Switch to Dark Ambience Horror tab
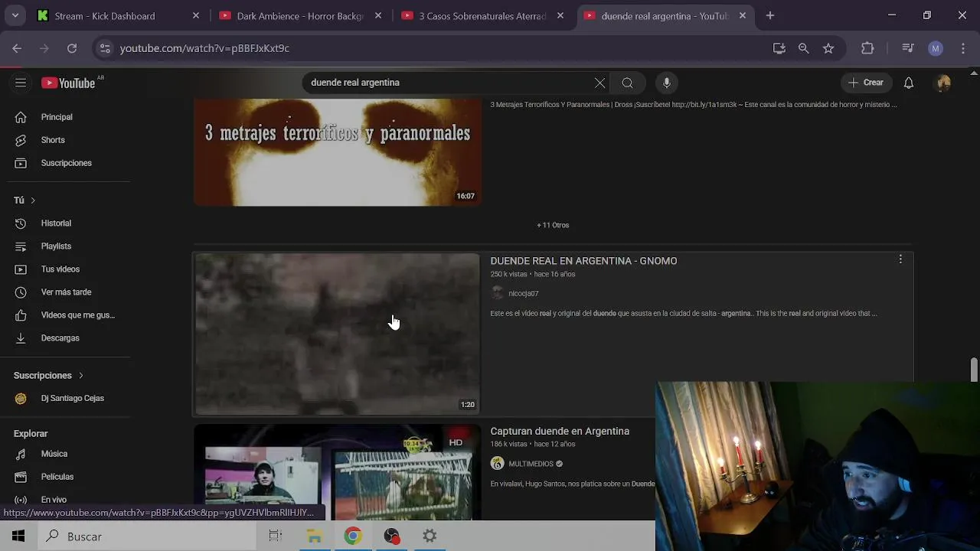The image size is (980, 551). coord(300,15)
